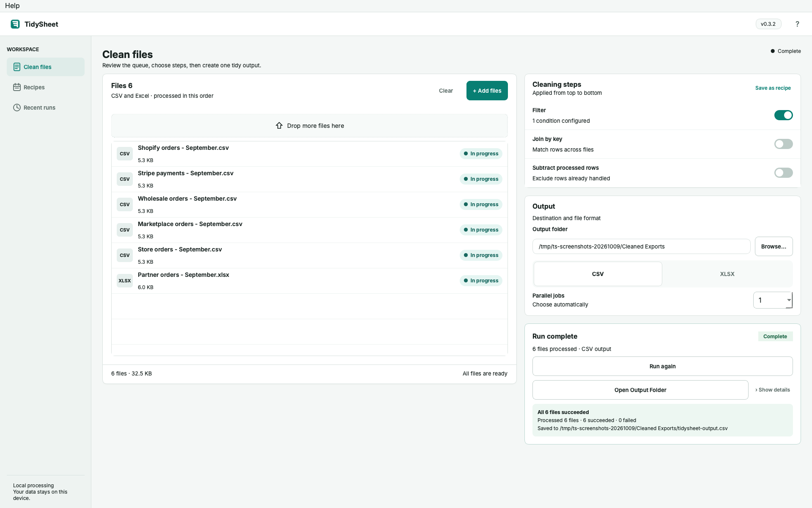Click Wholesale orders - September.csv file name
Image resolution: width=812 pixels, height=508 pixels.
click(x=187, y=199)
